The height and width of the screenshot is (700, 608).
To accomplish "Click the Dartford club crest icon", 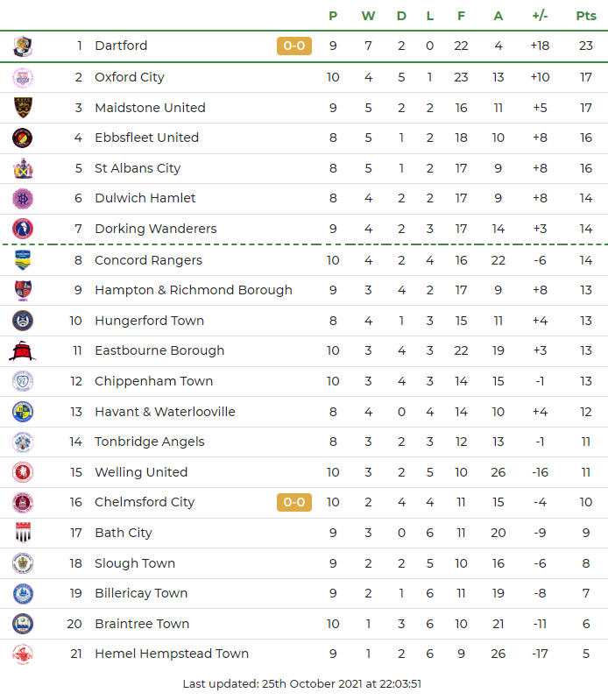I will 23,46.
